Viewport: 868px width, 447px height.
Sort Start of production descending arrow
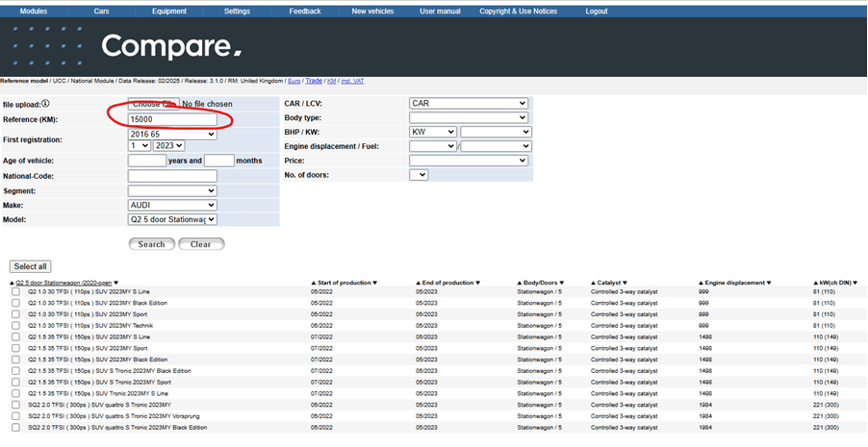click(x=374, y=283)
